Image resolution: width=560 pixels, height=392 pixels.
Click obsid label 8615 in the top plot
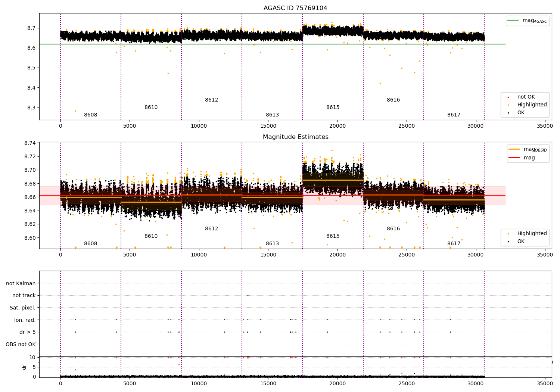tap(333, 108)
